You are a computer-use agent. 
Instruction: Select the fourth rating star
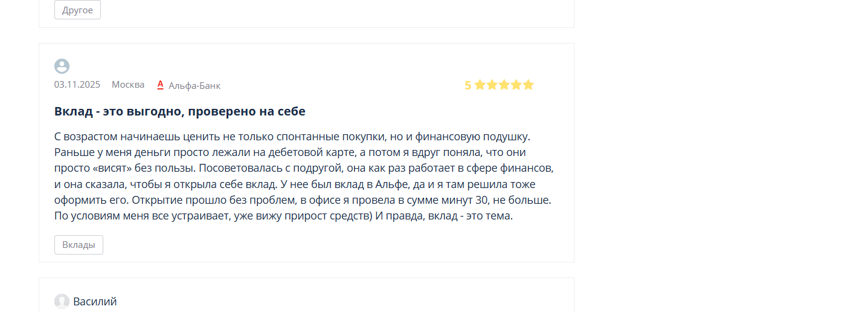pos(516,85)
